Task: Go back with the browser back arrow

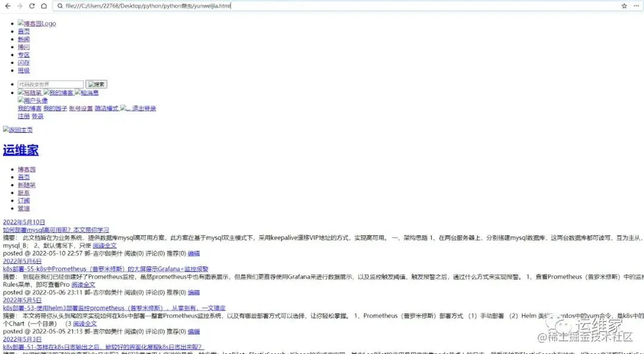Action: click(7, 6)
